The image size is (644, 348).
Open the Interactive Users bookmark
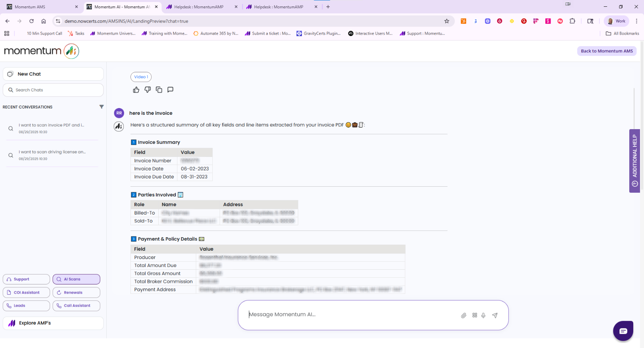click(x=370, y=33)
